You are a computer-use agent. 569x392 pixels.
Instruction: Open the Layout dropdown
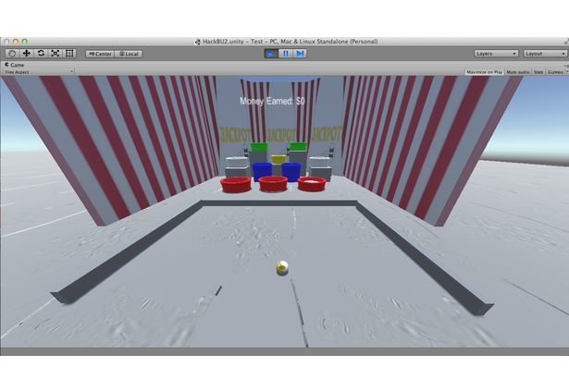545,54
